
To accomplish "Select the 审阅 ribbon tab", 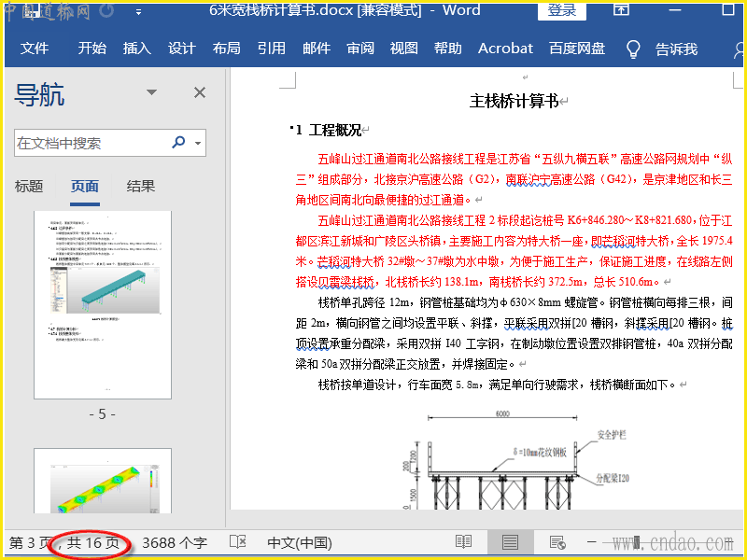I will [360, 49].
